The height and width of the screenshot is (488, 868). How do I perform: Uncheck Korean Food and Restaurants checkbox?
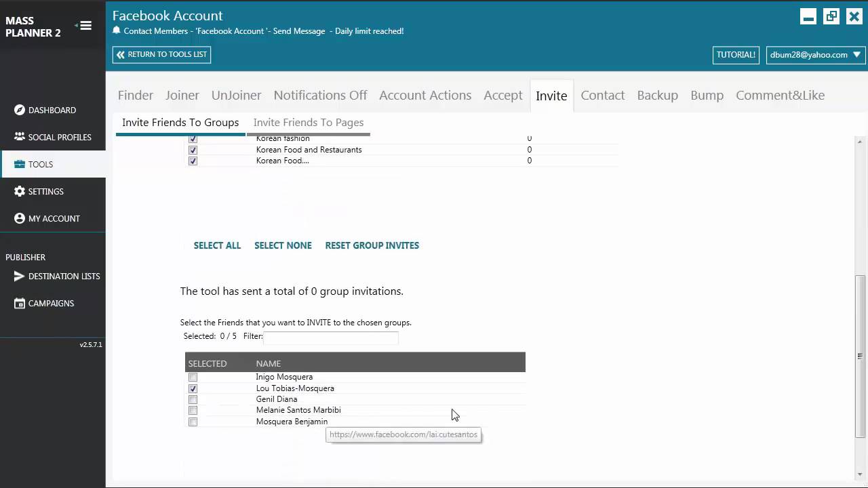click(x=193, y=150)
